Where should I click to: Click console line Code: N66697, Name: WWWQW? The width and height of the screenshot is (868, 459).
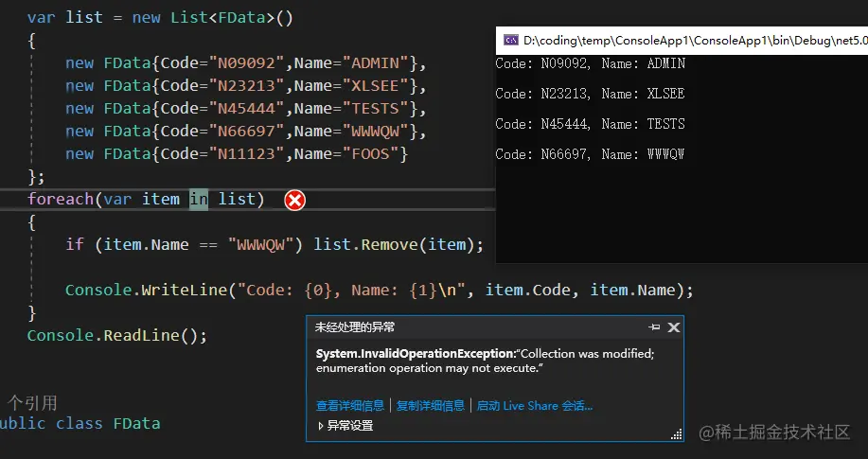click(590, 154)
